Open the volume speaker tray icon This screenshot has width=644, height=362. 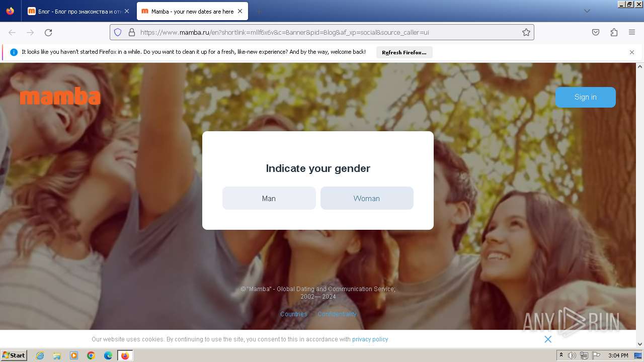tap(572, 355)
